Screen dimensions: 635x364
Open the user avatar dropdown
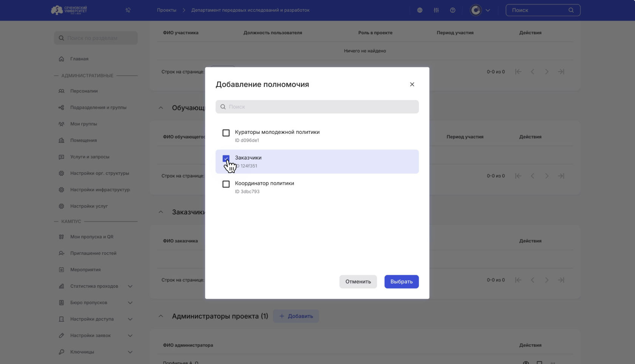[x=480, y=10]
